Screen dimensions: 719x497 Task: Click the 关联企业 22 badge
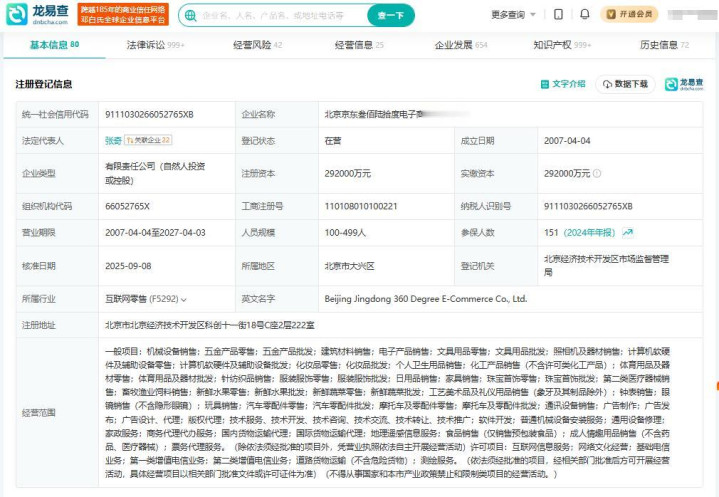pos(149,141)
